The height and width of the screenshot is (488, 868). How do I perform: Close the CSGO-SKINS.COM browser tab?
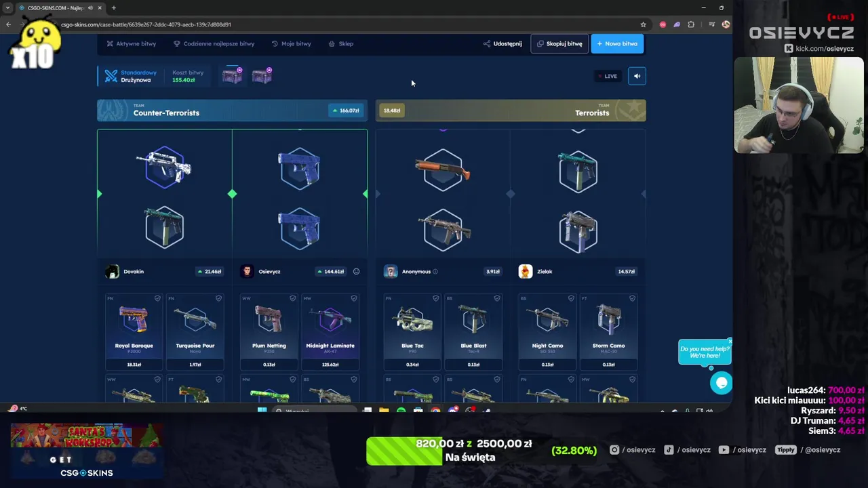(x=100, y=8)
